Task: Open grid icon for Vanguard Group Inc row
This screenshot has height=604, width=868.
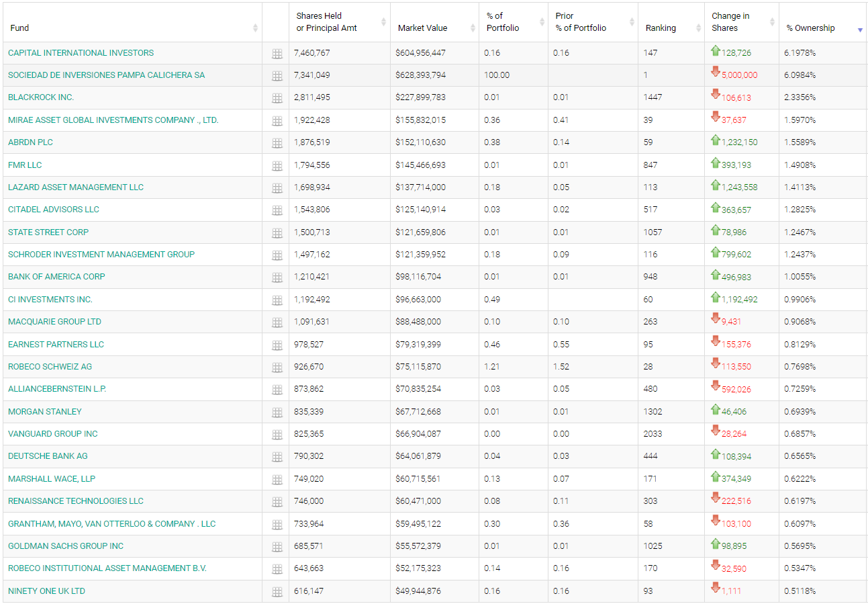Action: (277, 435)
